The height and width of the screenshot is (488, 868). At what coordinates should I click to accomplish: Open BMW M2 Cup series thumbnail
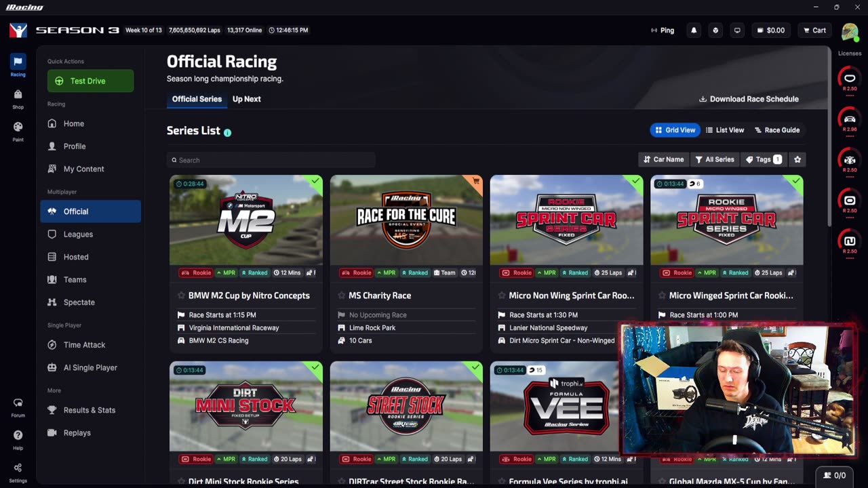246,220
